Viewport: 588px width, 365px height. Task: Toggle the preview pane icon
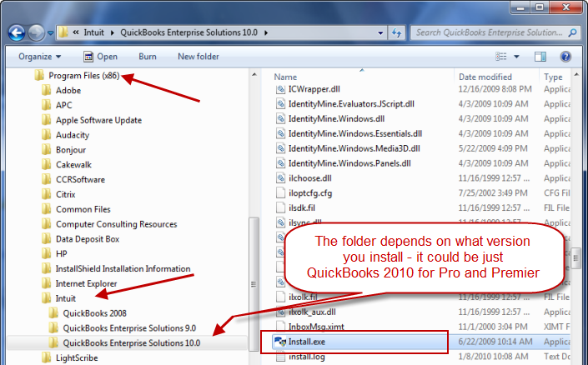click(540, 57)
